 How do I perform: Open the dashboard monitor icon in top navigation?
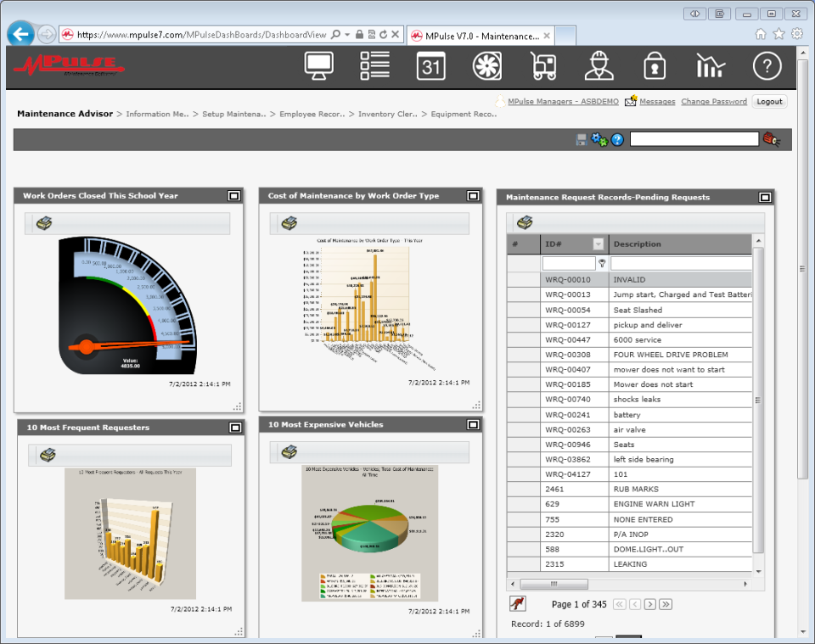319,66
